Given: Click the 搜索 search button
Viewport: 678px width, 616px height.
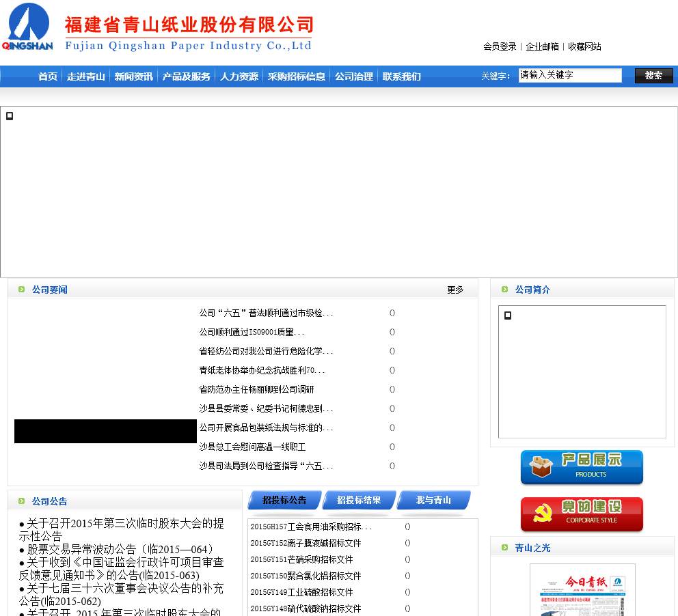Looking at the screenshot, I should (x=654, y=76).
